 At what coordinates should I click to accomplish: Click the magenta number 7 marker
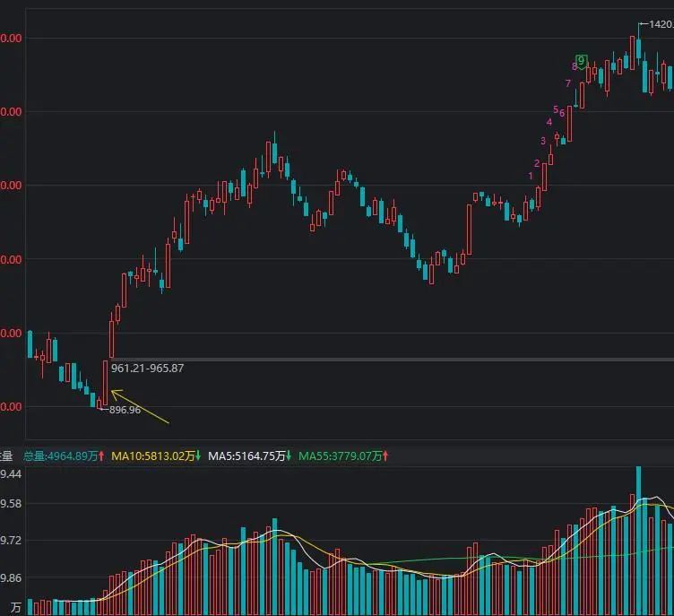pos(568,83)
